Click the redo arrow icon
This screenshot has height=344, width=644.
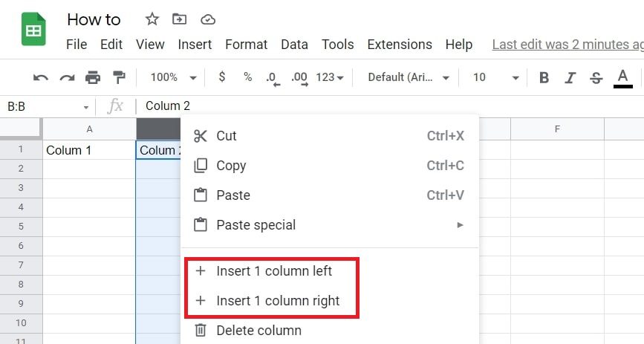coord(67,77)
